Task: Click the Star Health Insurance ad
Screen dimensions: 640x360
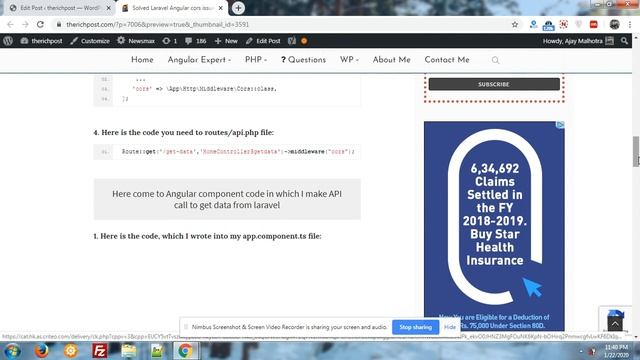Action: click(x=494, y=226)
